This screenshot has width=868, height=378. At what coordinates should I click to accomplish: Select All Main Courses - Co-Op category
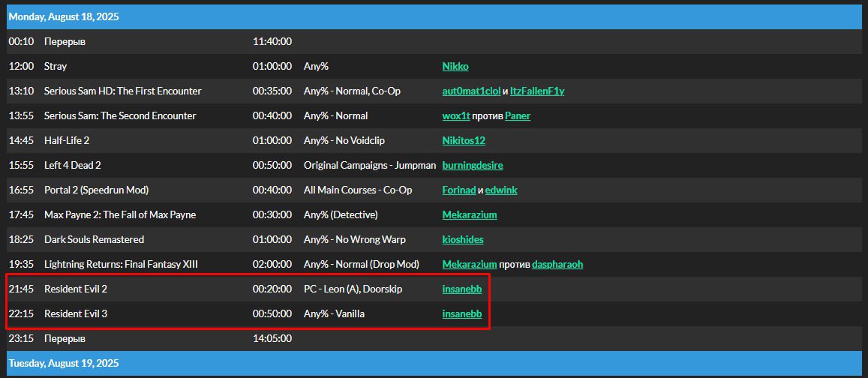[358, 190]
